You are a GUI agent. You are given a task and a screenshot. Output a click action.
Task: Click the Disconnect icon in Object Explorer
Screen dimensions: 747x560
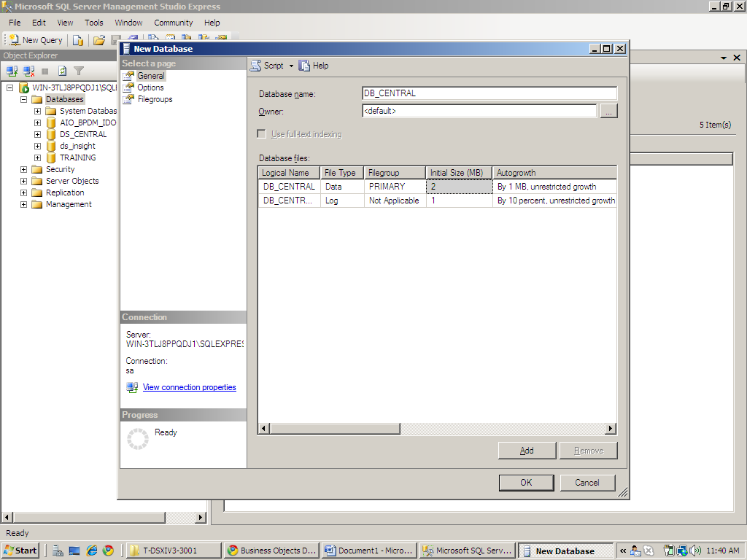[28, 71]
